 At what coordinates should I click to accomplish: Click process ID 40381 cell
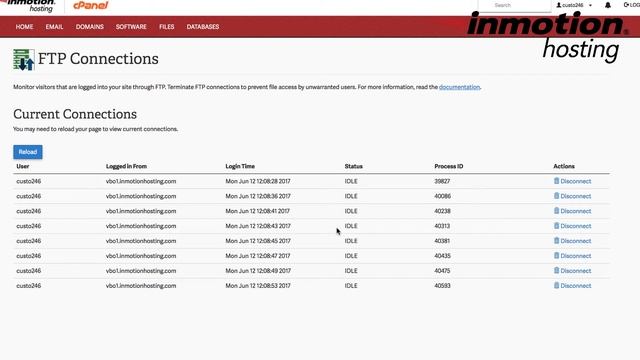coord(442,241)
